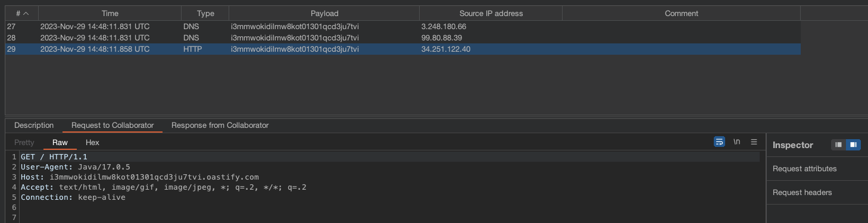Switch to the Description tab
The height and width of the screenshot is (223, 868).
pyautogui.click(x=34, y=125)
